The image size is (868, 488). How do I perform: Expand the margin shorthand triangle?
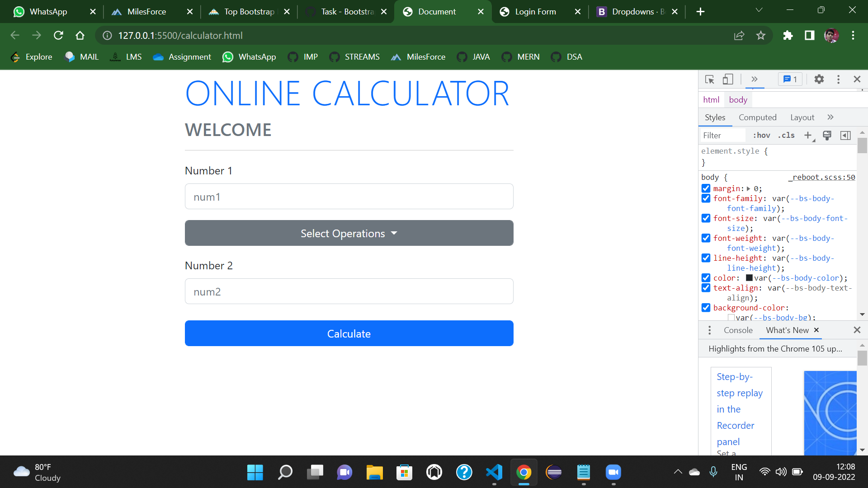tap(749, 189)
